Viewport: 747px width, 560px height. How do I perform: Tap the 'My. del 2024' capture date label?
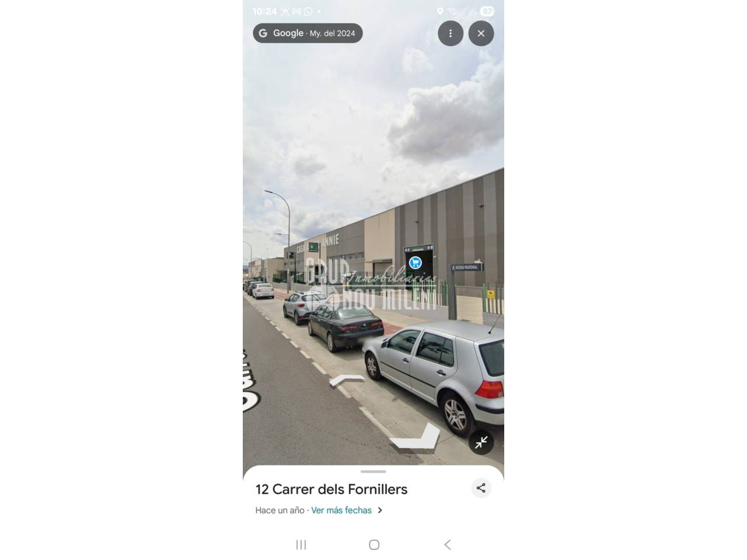pyautogui.click(x=332, y=33)
